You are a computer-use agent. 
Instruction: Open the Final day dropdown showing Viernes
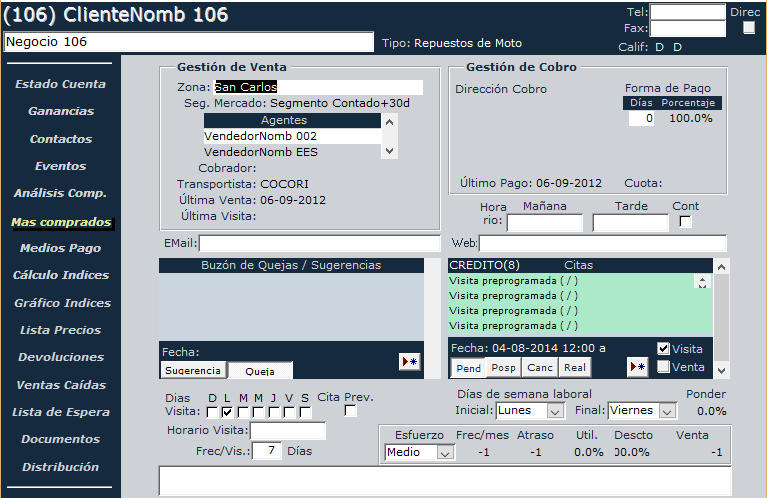click(667, 411)
